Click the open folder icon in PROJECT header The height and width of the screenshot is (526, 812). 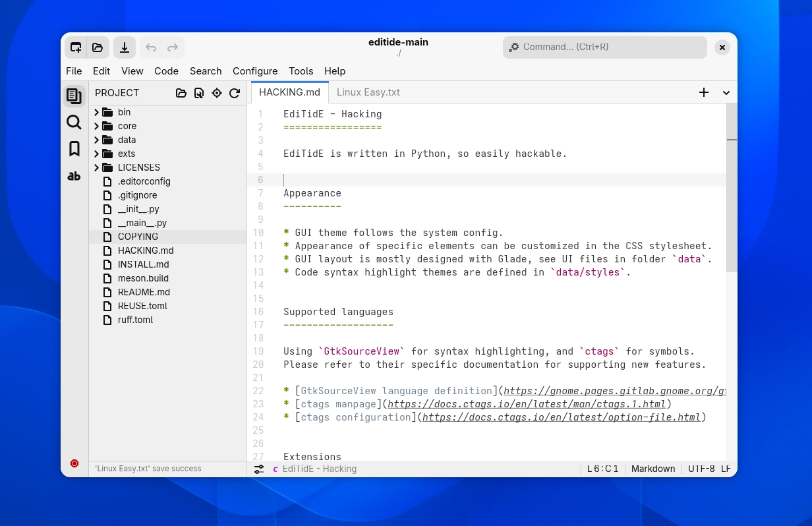[x=181, y=93]
